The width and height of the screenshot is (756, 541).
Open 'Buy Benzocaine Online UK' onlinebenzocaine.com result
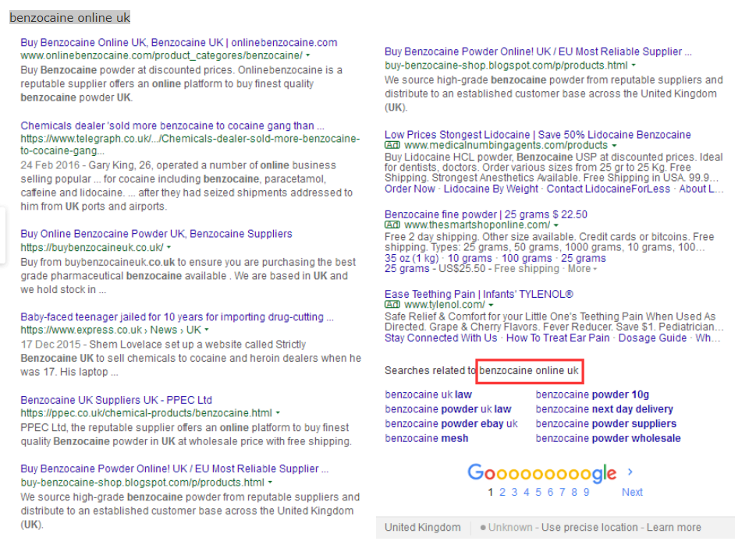click(x=179, y=42)
